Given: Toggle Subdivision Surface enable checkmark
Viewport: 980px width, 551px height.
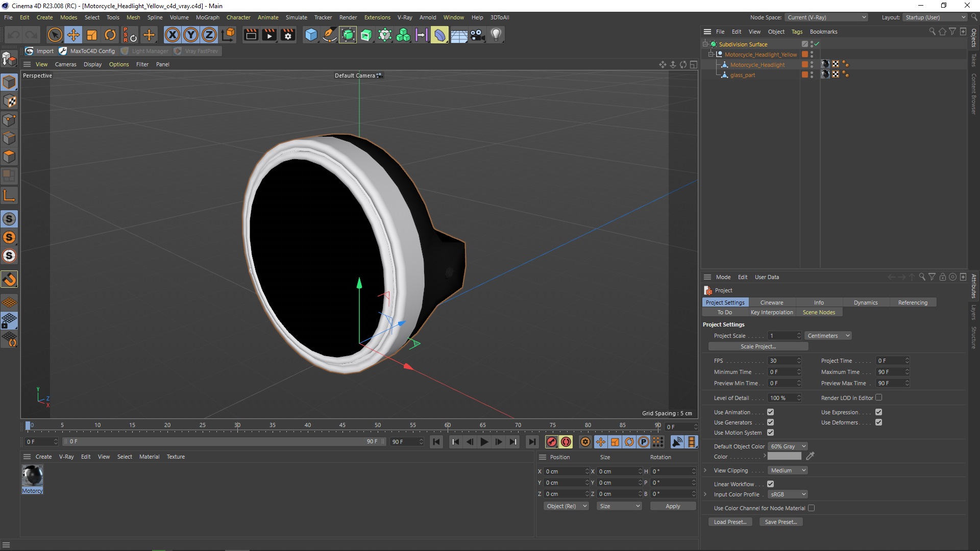Looking at the screenshot, I should [x=817, y=44].
